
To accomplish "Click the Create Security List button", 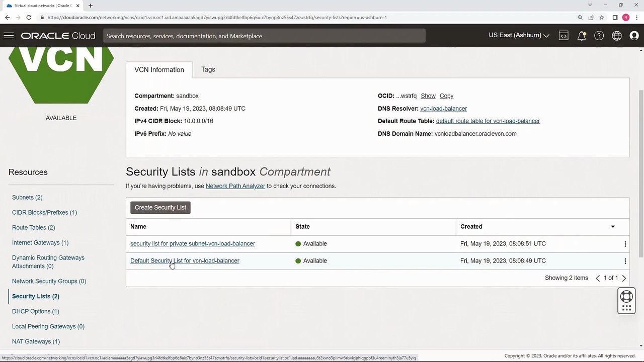I will tap(160, 208).
